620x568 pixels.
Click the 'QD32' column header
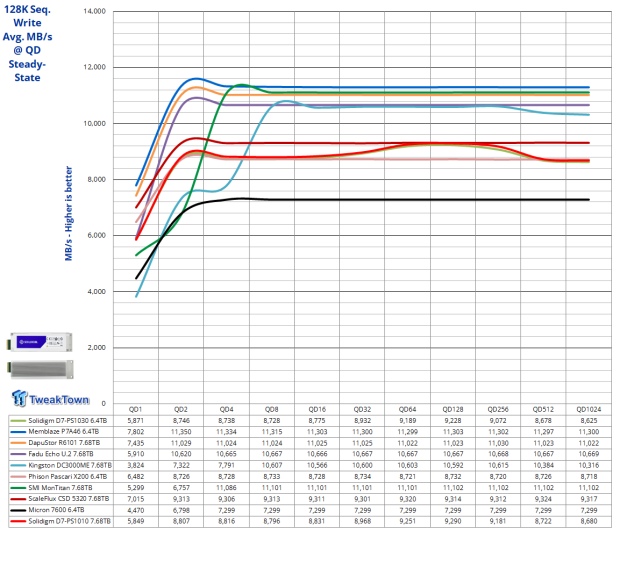coord(362,409)
